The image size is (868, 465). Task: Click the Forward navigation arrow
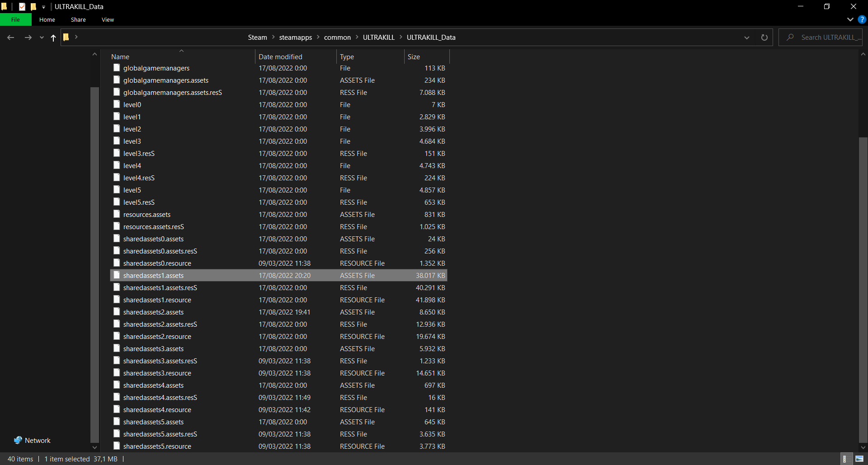point(28,38)
